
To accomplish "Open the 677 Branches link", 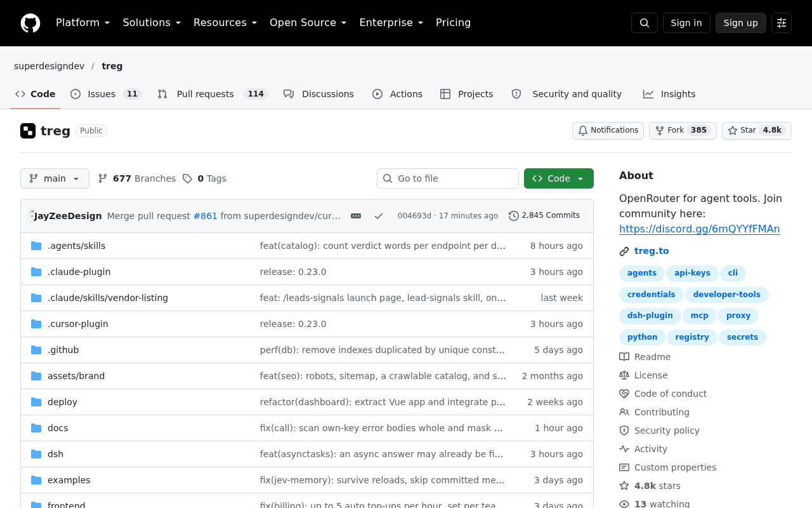I will pos(137,178).
